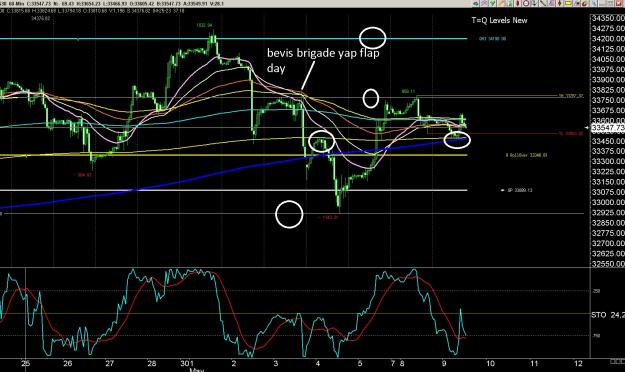Click date label 3 on time axis
Screen dimensions: 625x372
point(276,363)
